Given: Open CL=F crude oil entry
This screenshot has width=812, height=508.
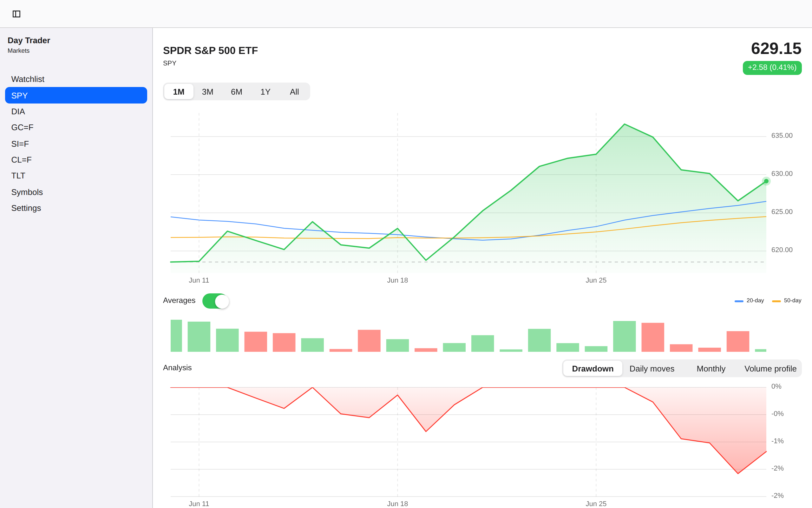Looking at the screenshot, I should pyautogui.click(x=76, y=160).
